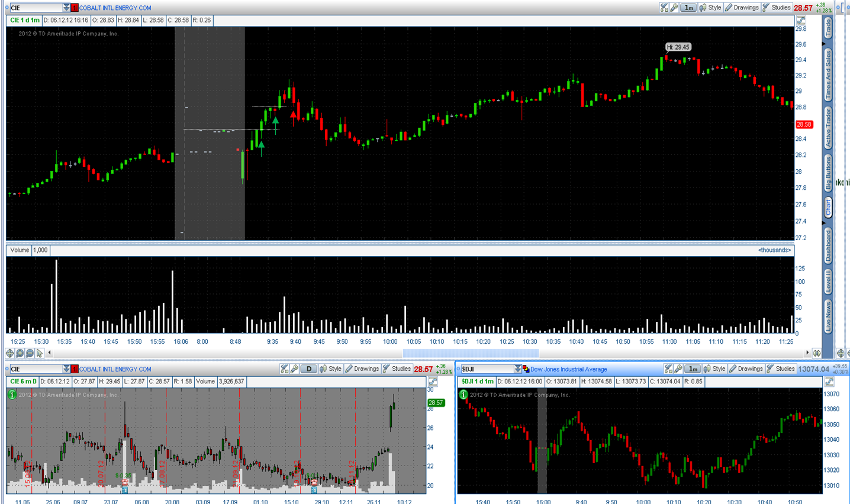Expand the CIE symbol dropdown in top chart

tap(66, 8)
